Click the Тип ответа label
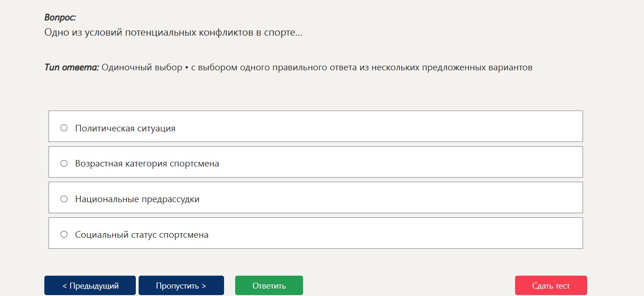644x296 pixels. 72,68
